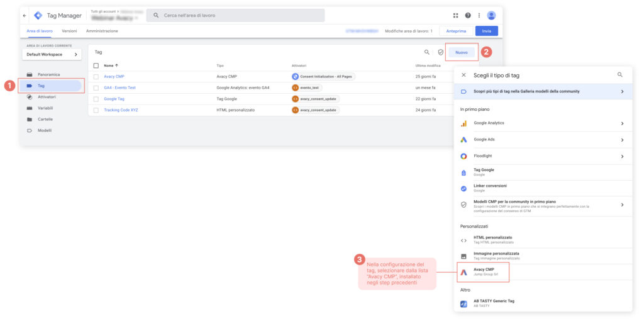Open the GA4 - Evento Test tag link
The image size is (644, 323).
coord(119,88)
